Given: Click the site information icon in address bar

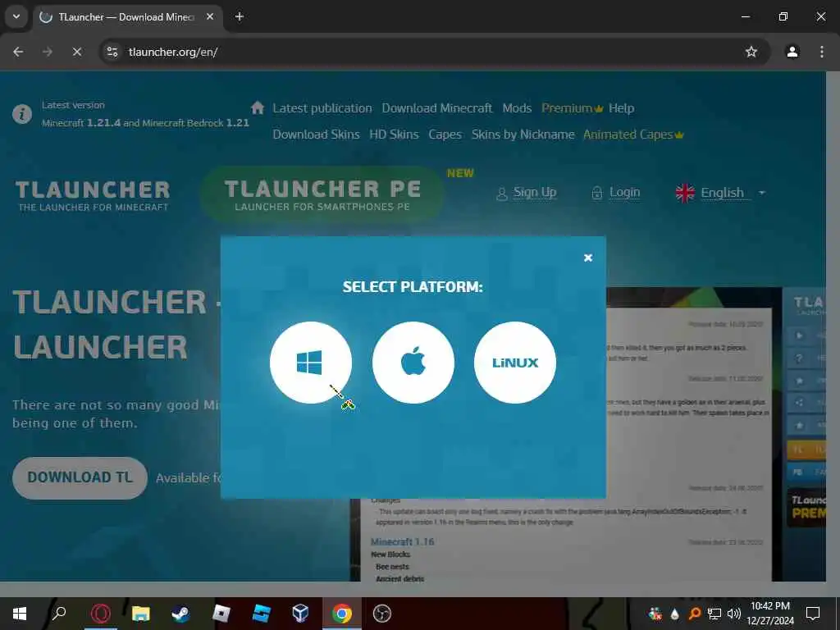Looking at the screenshot, I should 112,52.
